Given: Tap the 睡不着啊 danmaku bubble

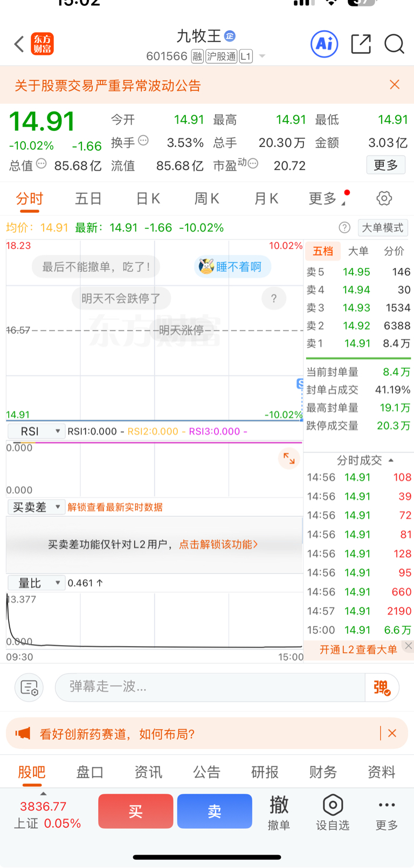Looking at the screenshot, I should (232, 267).
